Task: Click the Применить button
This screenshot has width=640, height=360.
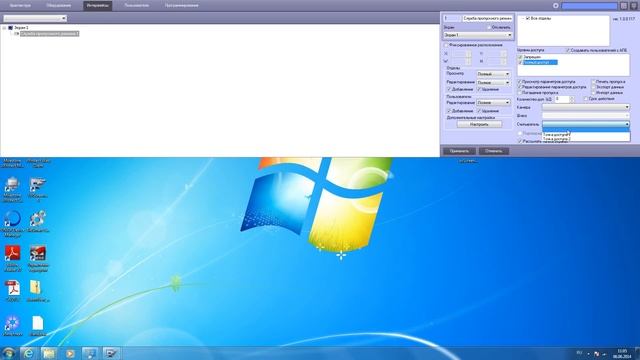Action: (x=459, y=151)
